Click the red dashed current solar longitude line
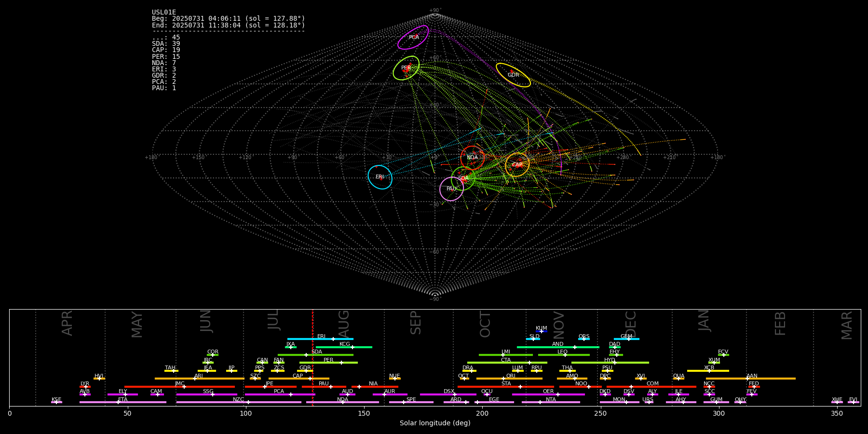 tap(312, 357)
